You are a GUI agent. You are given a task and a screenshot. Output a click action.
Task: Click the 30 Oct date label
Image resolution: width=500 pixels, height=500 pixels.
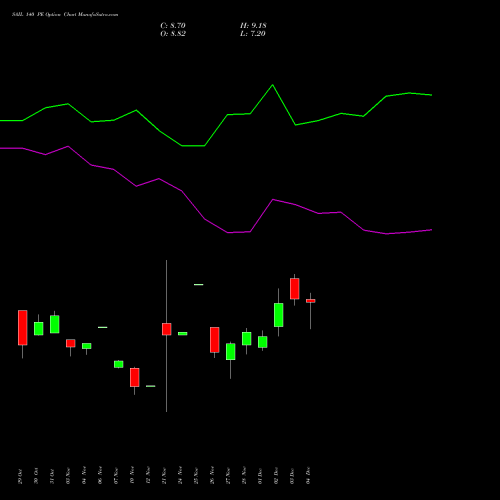pyautogui.click(x=36, y=476)
